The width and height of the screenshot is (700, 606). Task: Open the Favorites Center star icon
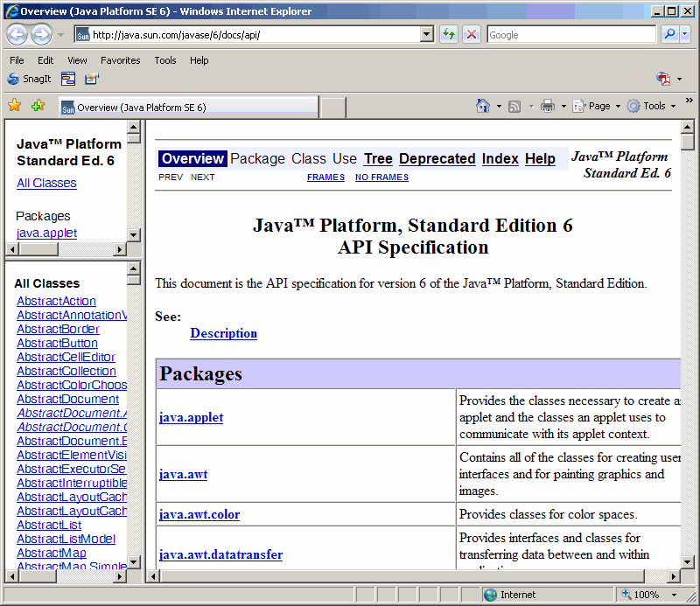(x=14, y=106)
